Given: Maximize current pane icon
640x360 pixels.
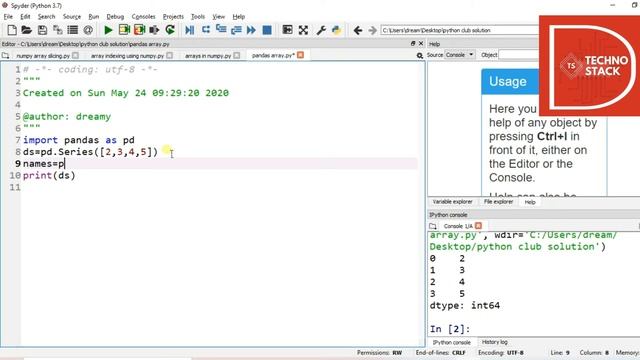Looking at the screenshot, I should tap(287, 29).
